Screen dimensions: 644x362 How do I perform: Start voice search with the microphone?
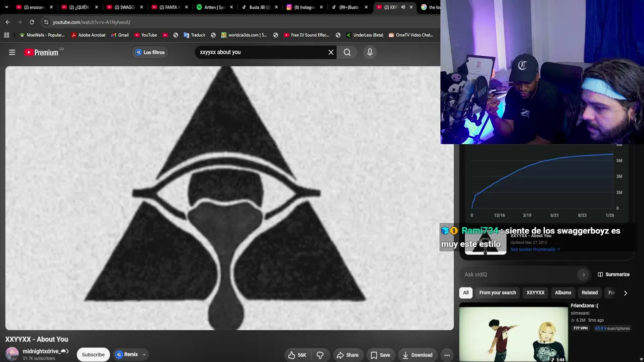[x=370, y=52]
